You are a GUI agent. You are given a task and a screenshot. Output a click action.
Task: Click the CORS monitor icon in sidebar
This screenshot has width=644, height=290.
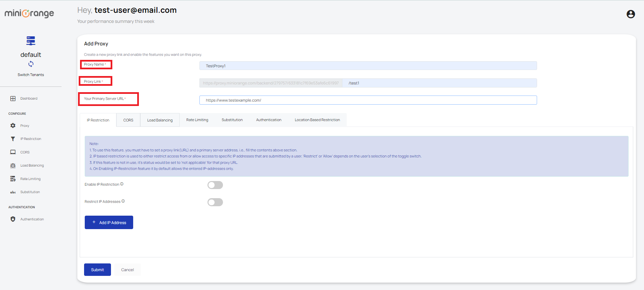[x=13, y=152]
